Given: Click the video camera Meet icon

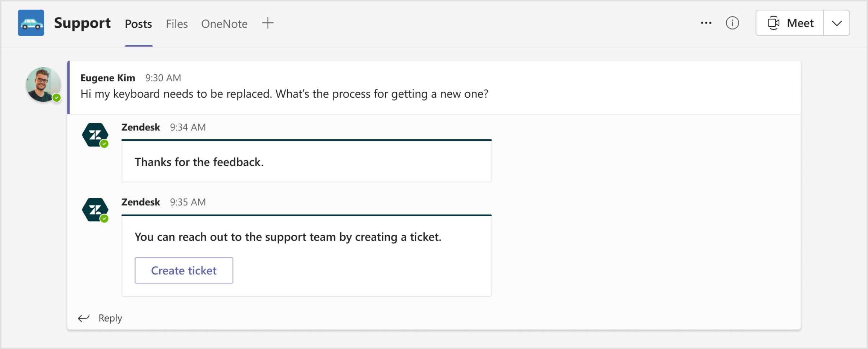Looking at the screenshot, I should click(773, 23).
